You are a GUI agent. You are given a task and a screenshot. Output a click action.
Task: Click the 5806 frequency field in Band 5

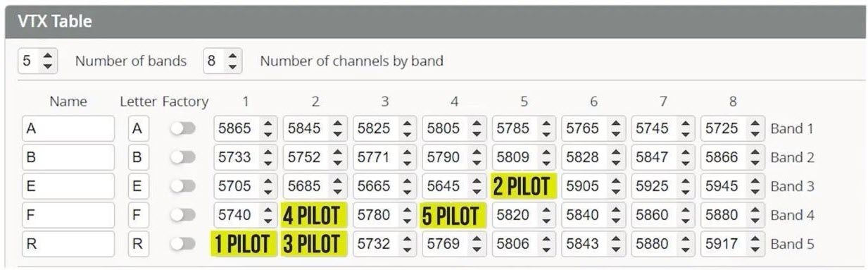click(523, 244)
